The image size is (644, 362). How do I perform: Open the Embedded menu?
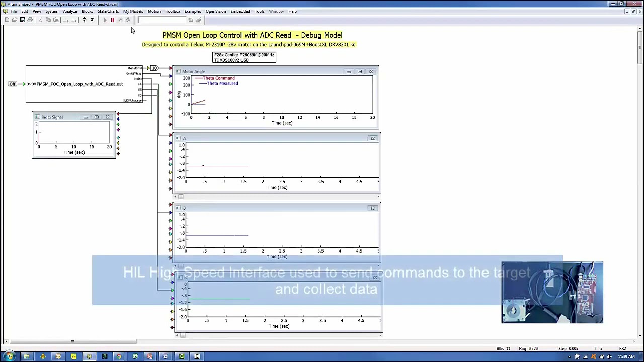[x=240, y=11]
